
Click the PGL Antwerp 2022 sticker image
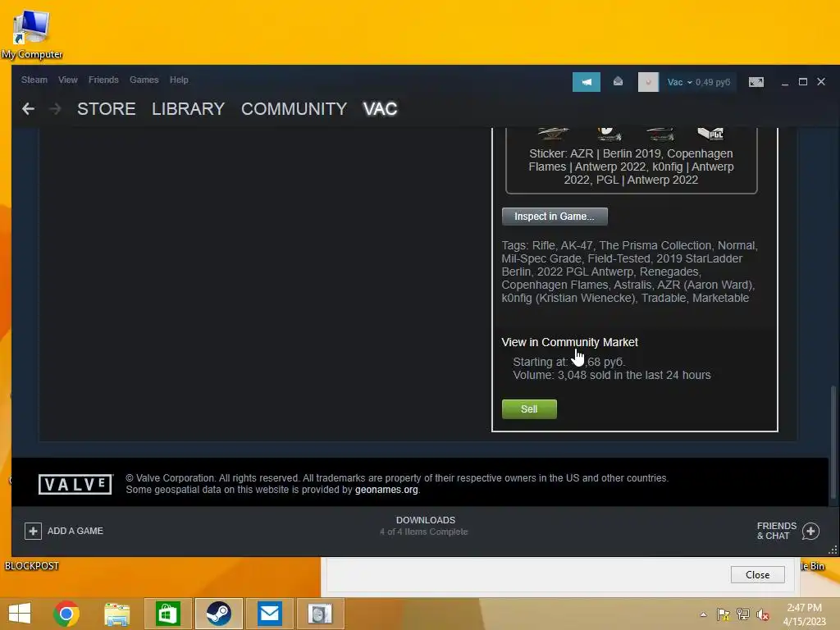coord(711,133)
